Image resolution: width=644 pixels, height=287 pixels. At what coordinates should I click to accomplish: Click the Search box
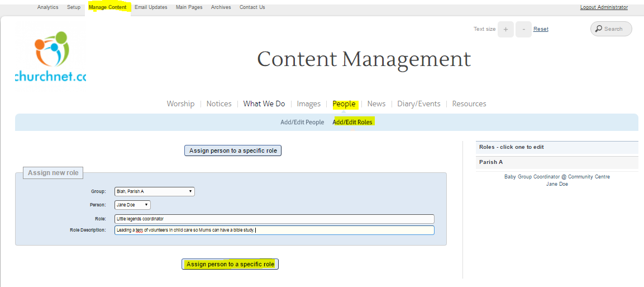(x=611, y=29)
